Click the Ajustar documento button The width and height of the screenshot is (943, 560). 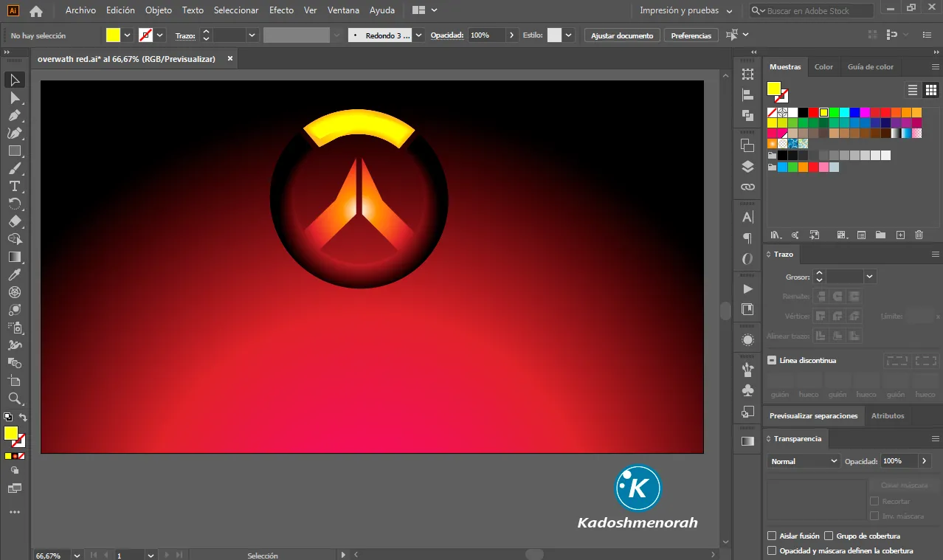tap(622, 35)
